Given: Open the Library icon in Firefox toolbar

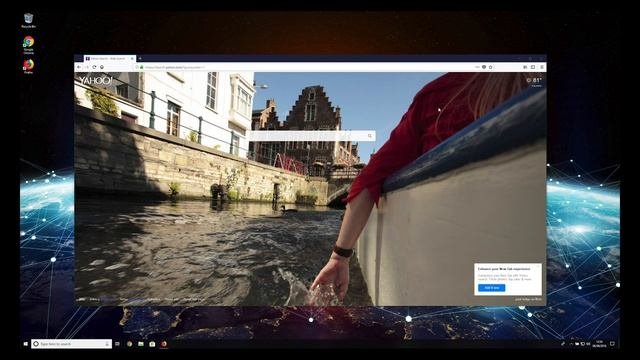Looking at the screenshot, I should tap(525, 67).
